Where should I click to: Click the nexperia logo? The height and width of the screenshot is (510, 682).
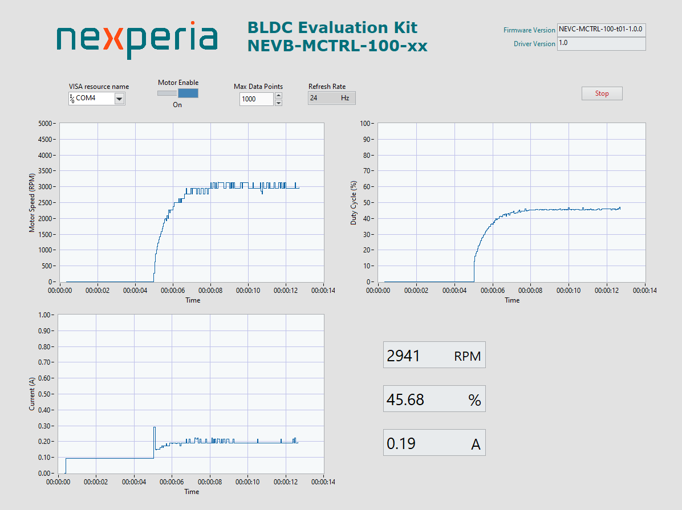pos(137,39)
